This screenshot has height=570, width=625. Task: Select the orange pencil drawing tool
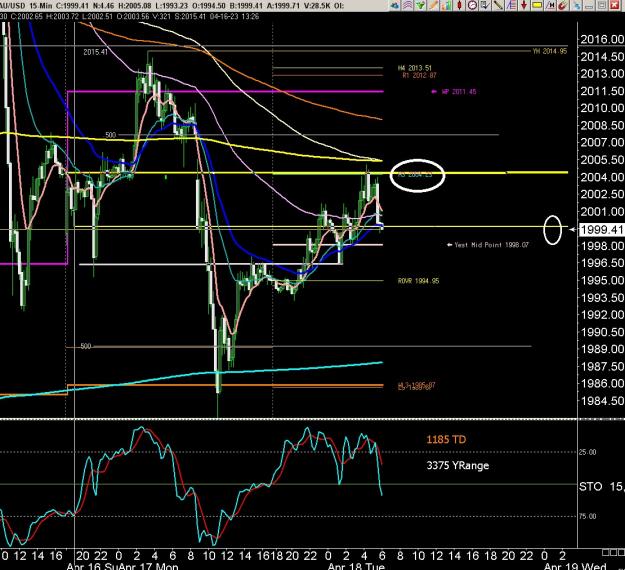coord(434,6)
